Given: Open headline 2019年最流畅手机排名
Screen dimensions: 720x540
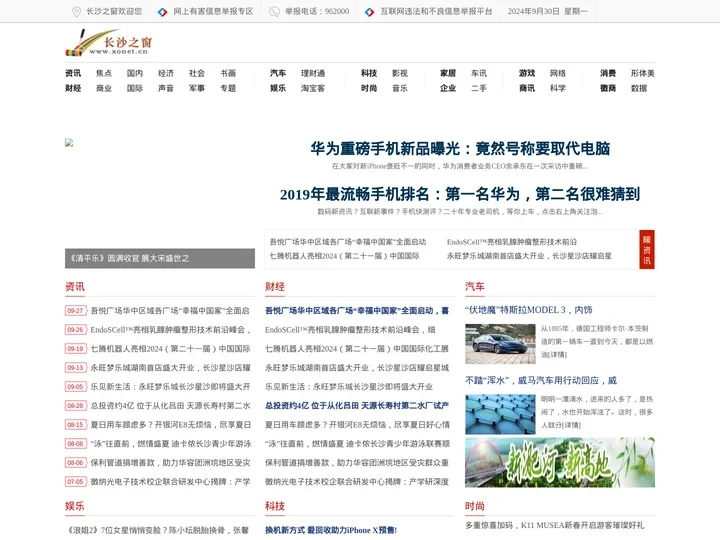Looking at the screenshot, I should point(460,194).
